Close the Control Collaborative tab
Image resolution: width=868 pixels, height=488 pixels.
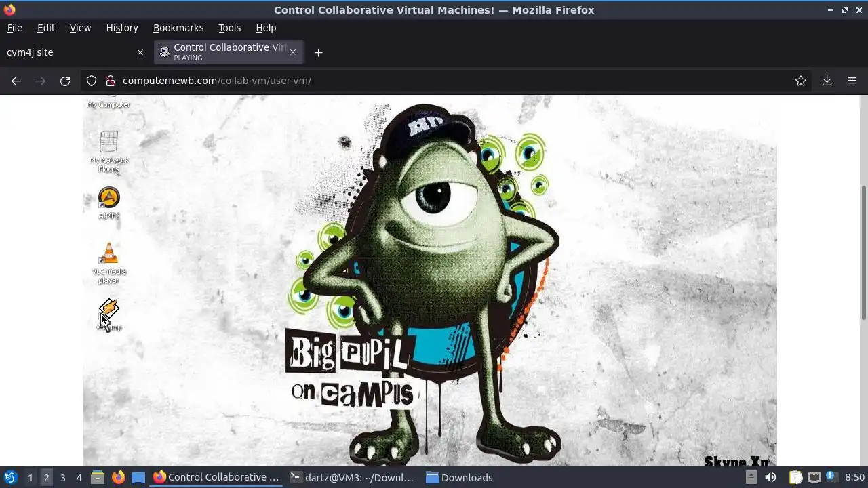pos(293,52)
